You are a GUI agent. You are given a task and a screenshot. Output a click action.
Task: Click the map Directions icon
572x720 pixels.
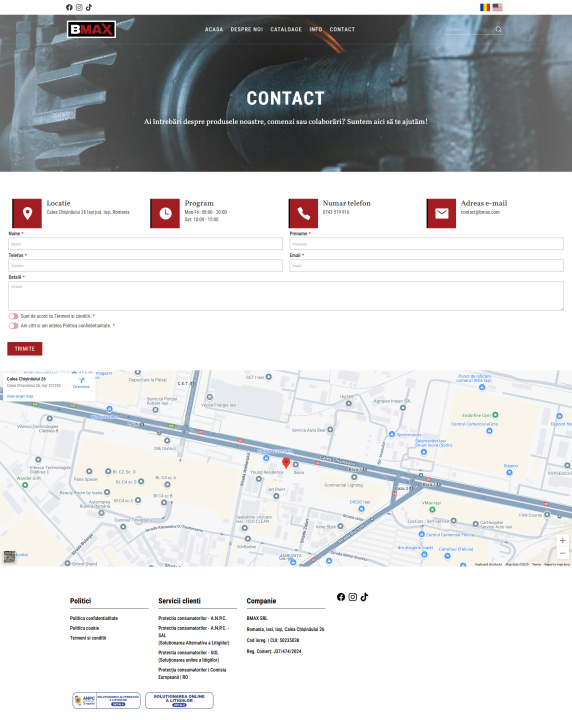81,381
